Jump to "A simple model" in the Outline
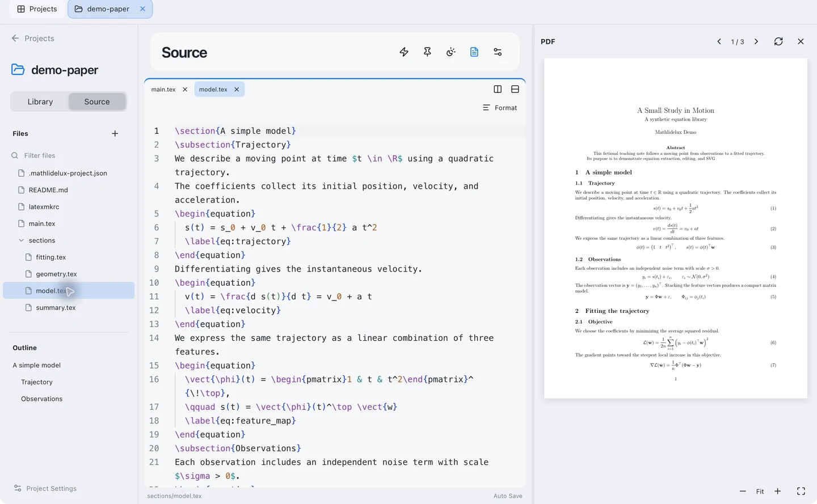817x504 pixels. pos(36,366)
